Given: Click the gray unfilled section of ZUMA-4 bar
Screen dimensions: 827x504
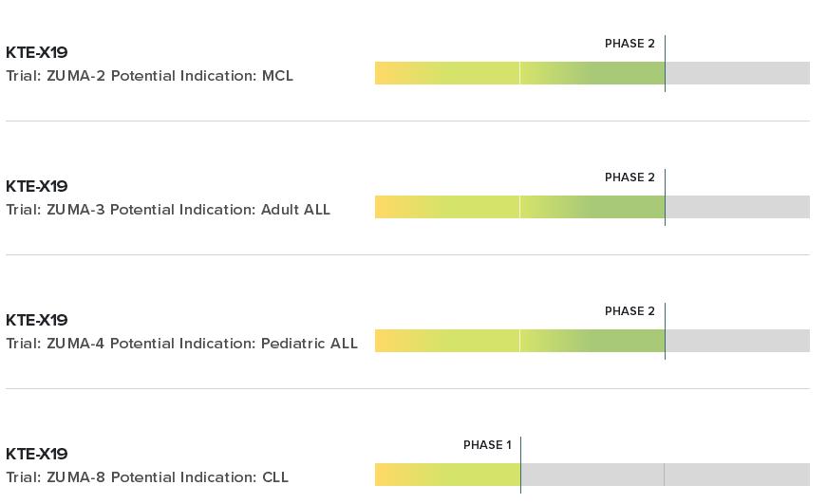Looking at the screenshot, I should pyautogui.click(x=737, y=341).
